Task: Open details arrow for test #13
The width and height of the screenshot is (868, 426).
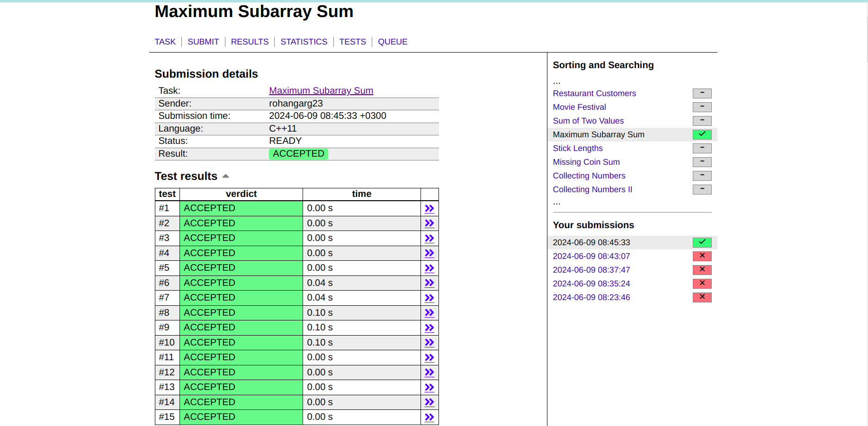Action: 430,388
